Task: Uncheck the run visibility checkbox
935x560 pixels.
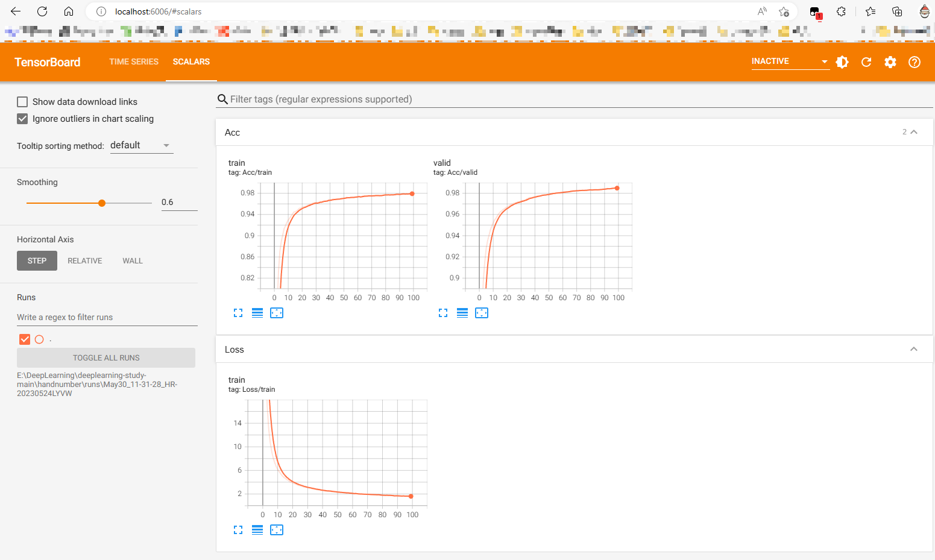Action: click(25, 339)
